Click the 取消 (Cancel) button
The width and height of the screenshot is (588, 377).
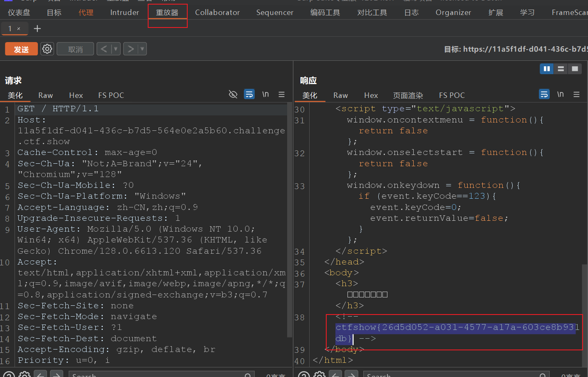pos(75,49)
